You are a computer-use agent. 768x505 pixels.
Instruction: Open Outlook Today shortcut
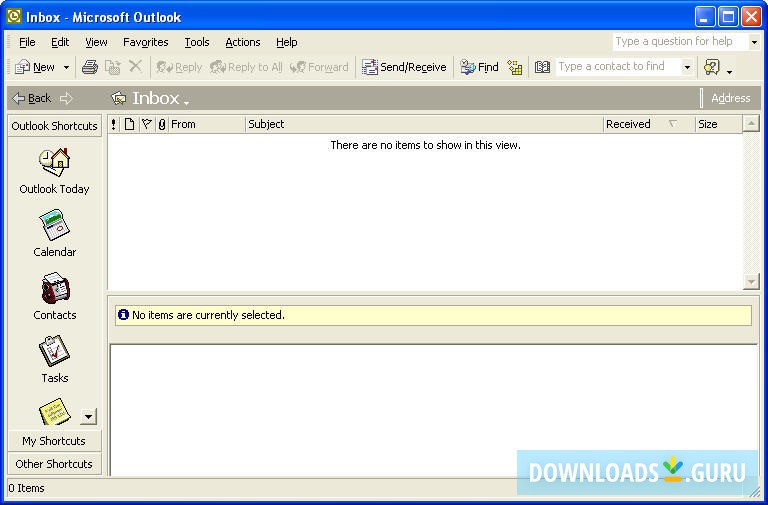(x=54, y=171)
